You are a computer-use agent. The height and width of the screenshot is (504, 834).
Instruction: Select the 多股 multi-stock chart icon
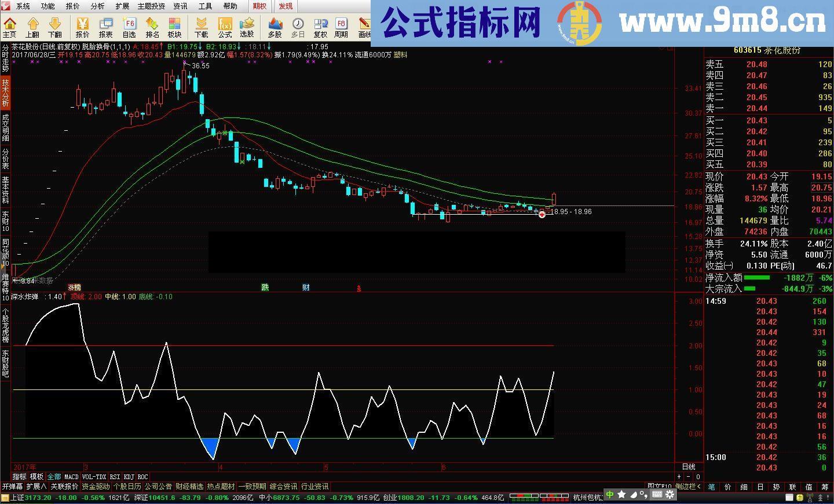click(x=275, y=27)
